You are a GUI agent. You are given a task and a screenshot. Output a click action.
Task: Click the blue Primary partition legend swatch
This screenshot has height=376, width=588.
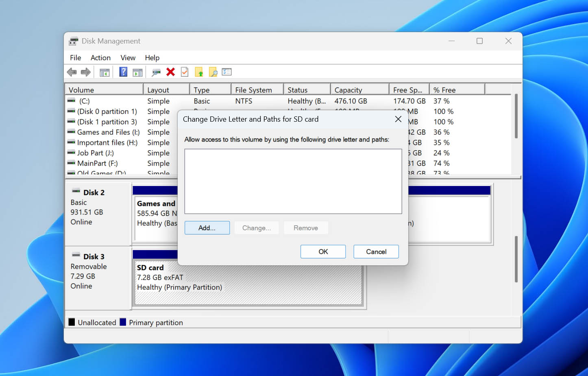[x=123, y=322]
